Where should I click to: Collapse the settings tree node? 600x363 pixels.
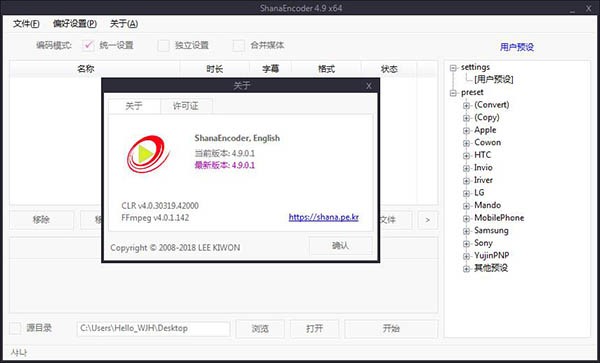[453, 68]
